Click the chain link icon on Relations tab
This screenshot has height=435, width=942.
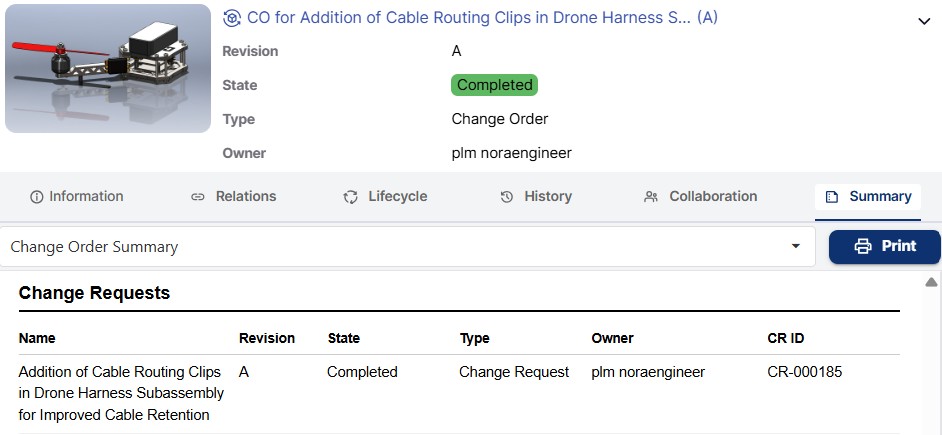(x=198, y=197)
